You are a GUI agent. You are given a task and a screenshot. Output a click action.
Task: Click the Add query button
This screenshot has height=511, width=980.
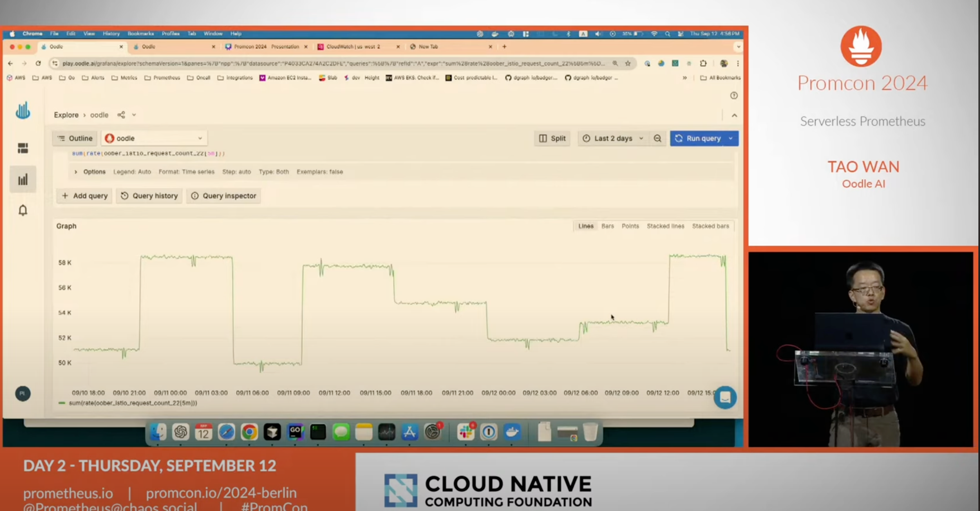click(x=85, y=196)
